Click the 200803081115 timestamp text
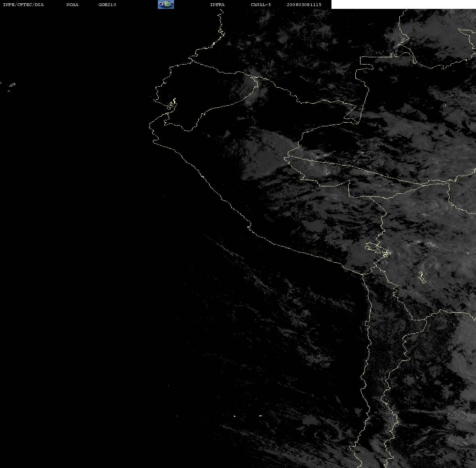The width and height of the screenshot is (476, 468). coord(304,4)
